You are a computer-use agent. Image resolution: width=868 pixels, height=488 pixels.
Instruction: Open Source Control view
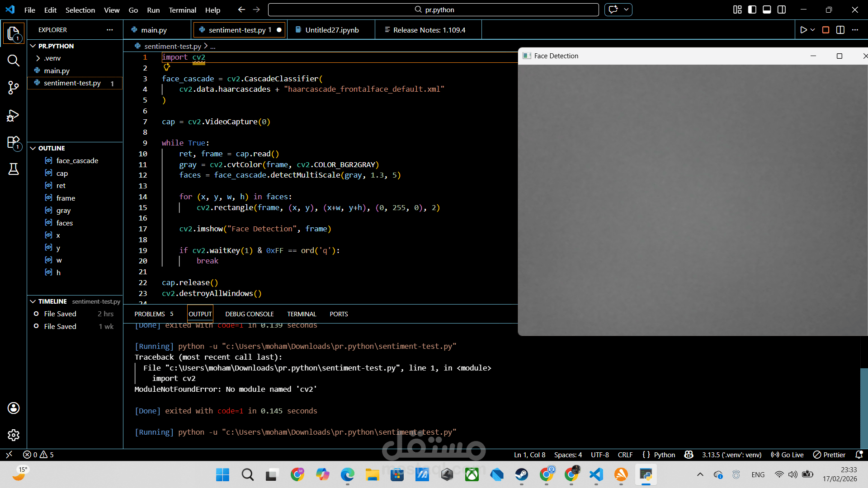[x=14, y=88]
